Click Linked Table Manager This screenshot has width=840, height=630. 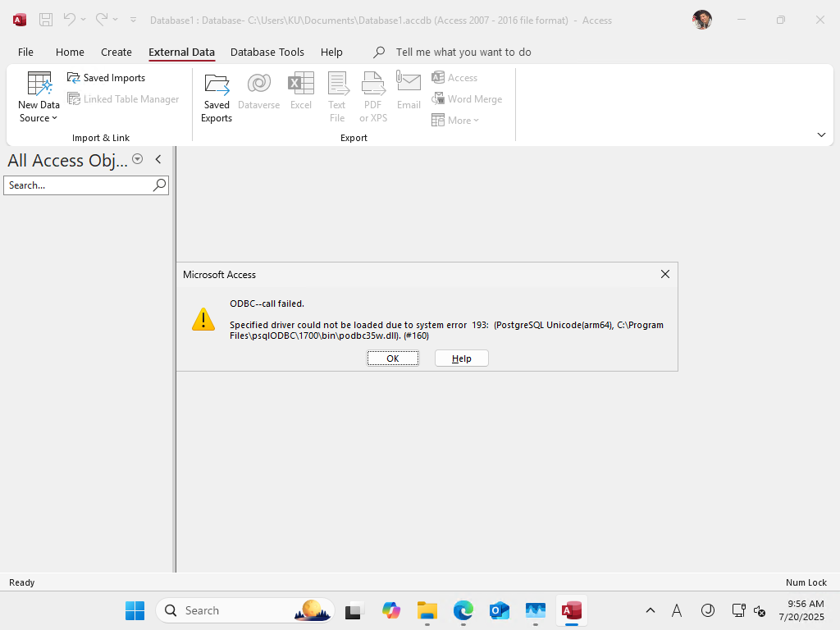coord(123,99)
